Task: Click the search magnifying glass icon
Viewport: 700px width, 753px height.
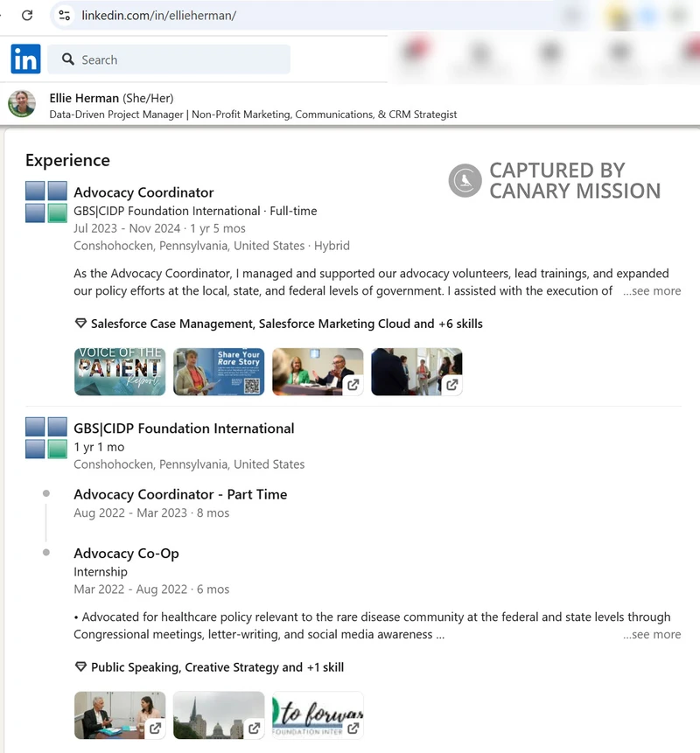Action: click(67, 59)
